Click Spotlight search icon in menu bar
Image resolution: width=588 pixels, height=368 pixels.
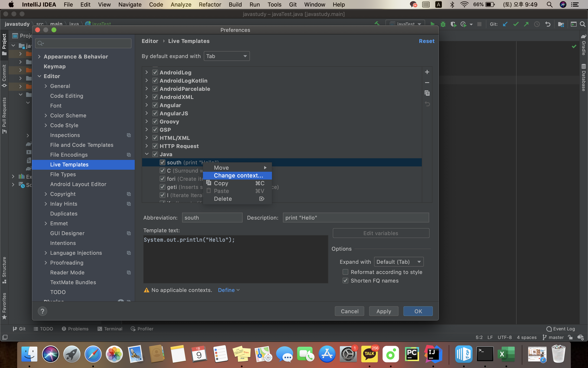(x=550, y=5)
